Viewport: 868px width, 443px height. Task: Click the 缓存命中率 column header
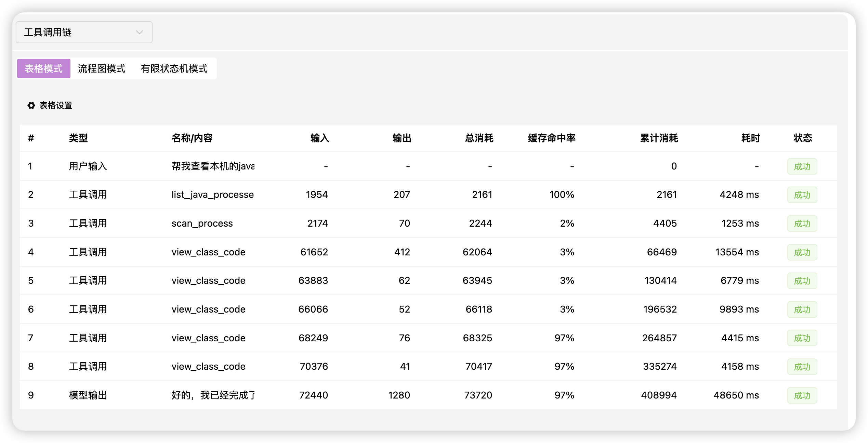[x=551, y=138]
